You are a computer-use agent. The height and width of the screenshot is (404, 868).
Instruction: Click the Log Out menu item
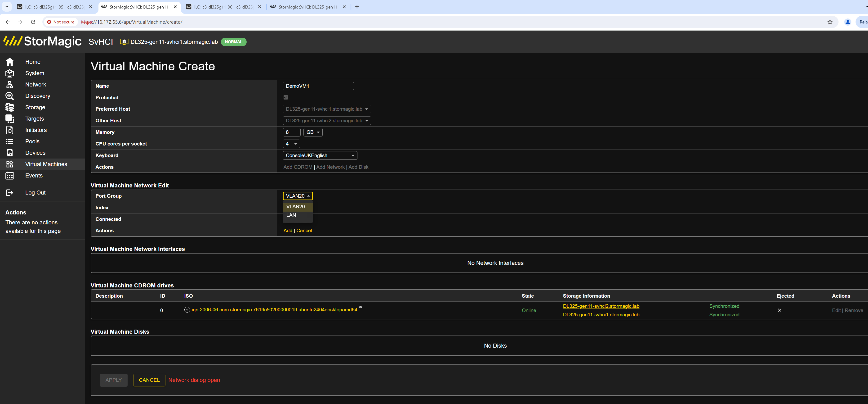(x=35, y=193)
